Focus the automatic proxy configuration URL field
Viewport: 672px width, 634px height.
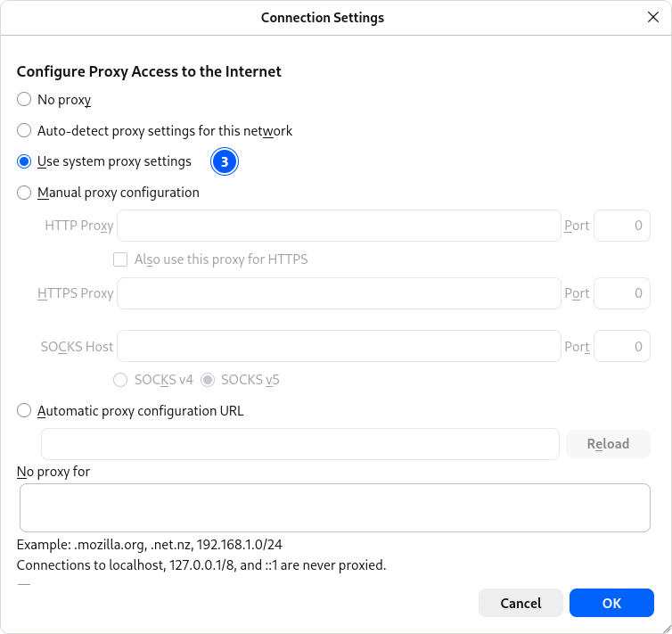300,444
